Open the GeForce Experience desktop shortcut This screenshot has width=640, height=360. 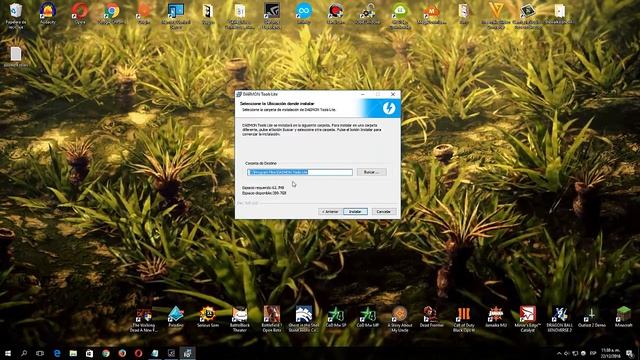(x=271, y=16)
